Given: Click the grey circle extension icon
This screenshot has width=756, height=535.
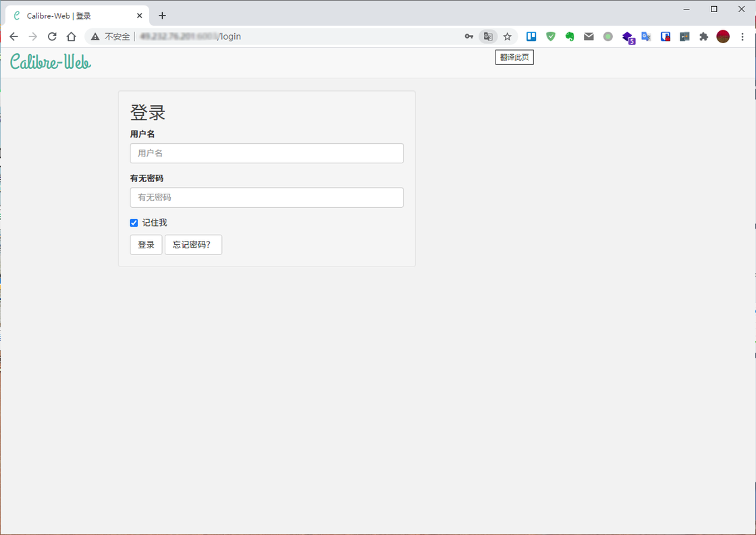Looking at the screenshot, I should 608,36.
